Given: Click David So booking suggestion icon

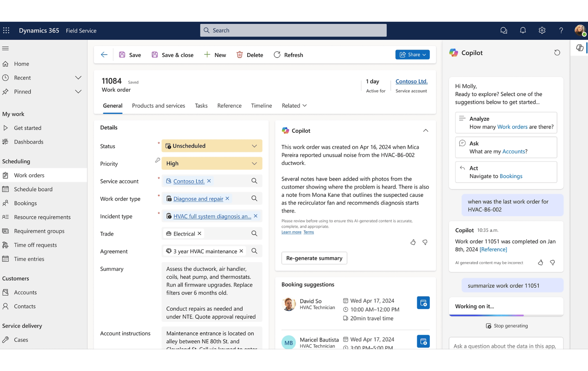Looking at the screenshot, I should click(423, 303).
